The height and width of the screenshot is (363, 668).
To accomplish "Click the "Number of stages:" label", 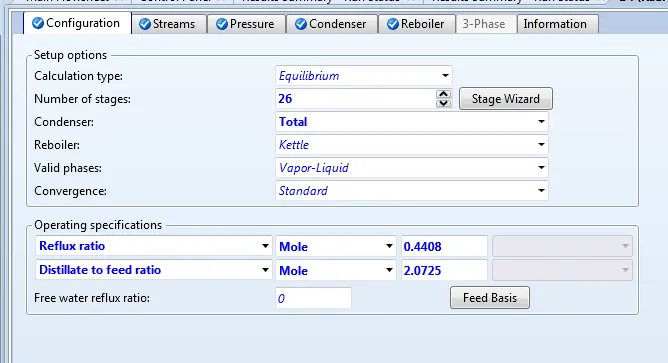I will coord(82,99).
